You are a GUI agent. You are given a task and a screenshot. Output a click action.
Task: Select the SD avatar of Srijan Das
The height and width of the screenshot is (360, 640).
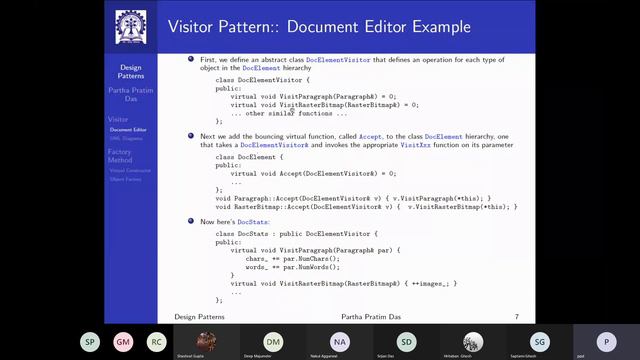tap(406, 342)
